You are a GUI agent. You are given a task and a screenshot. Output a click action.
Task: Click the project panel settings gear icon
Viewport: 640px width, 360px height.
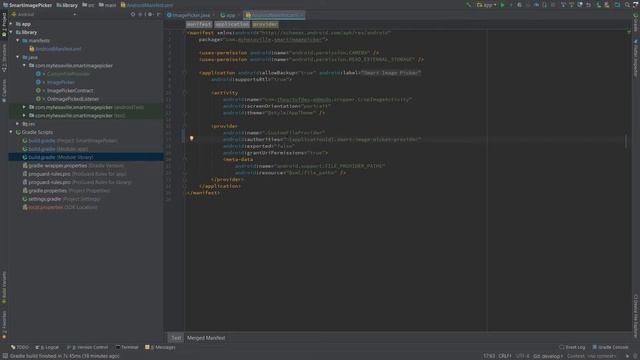[x=150, y=14]
